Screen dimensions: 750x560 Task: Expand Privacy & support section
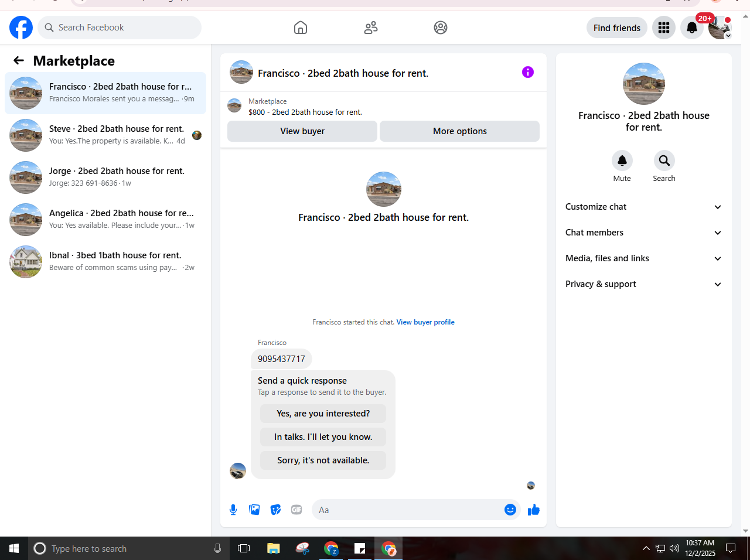pos(644,284)
